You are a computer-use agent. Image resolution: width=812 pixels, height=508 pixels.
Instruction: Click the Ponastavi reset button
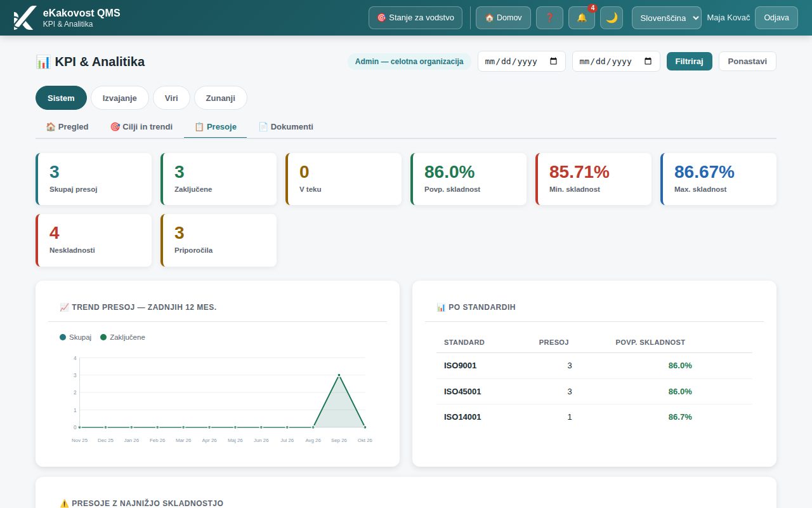(747, 62)
